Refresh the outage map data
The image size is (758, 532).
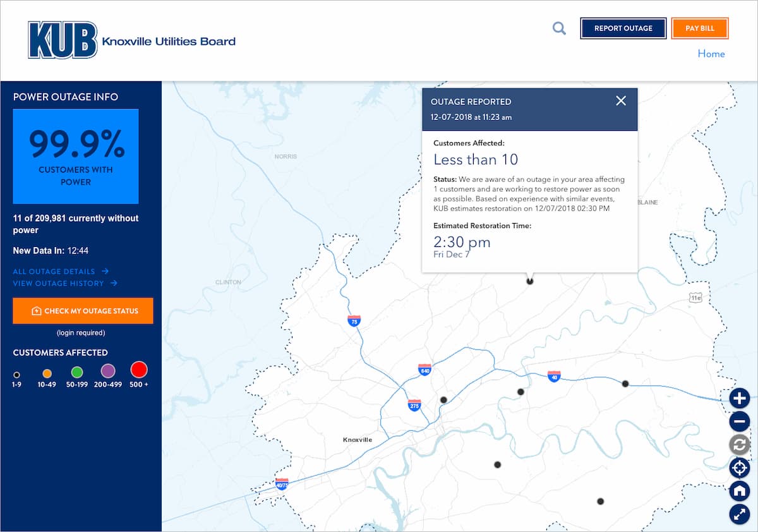coord(739,444)
